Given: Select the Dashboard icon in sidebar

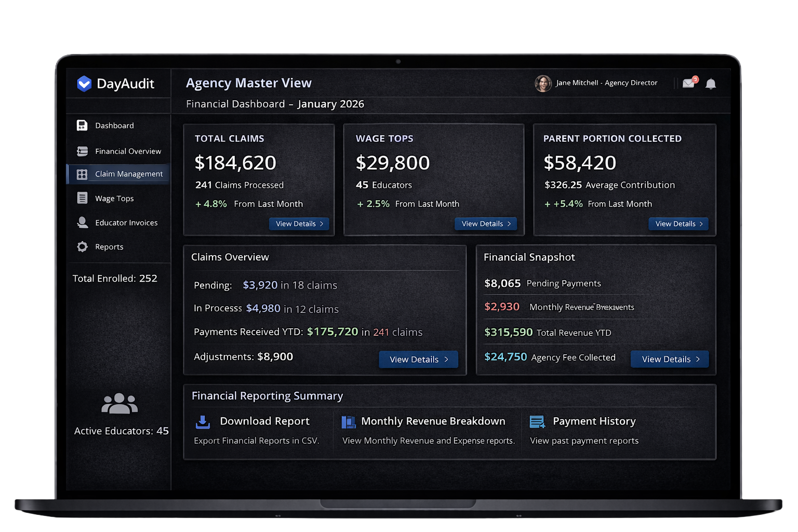Looking at the screenshot, I should click(83, 125).
